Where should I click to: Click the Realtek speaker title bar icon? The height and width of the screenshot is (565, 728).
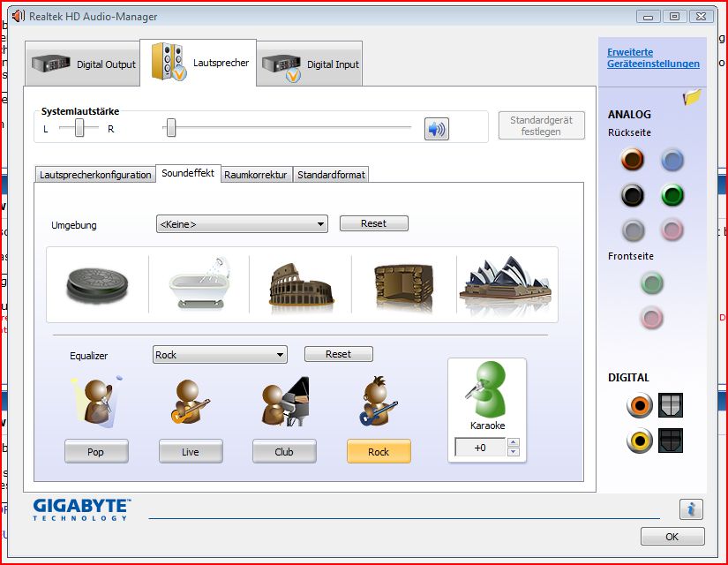pyautogui.click(x=19, y=16)
